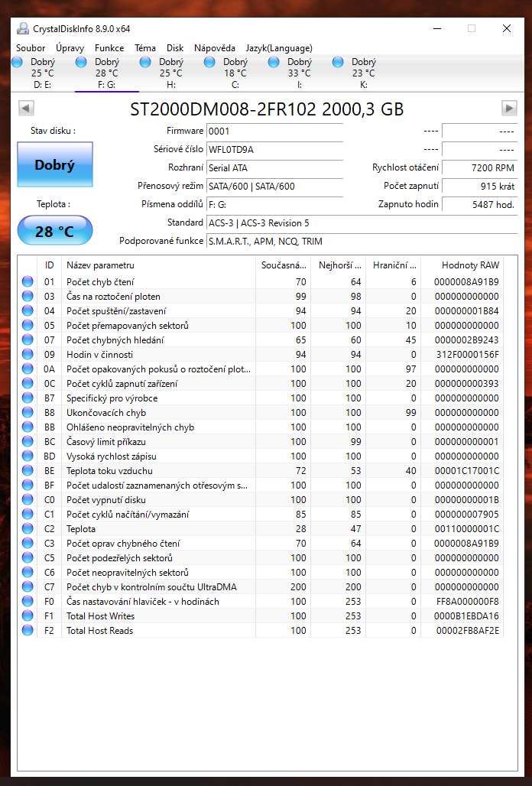
Task: Go to previous disk with left arrow
Action: click(x=26, y=108)
